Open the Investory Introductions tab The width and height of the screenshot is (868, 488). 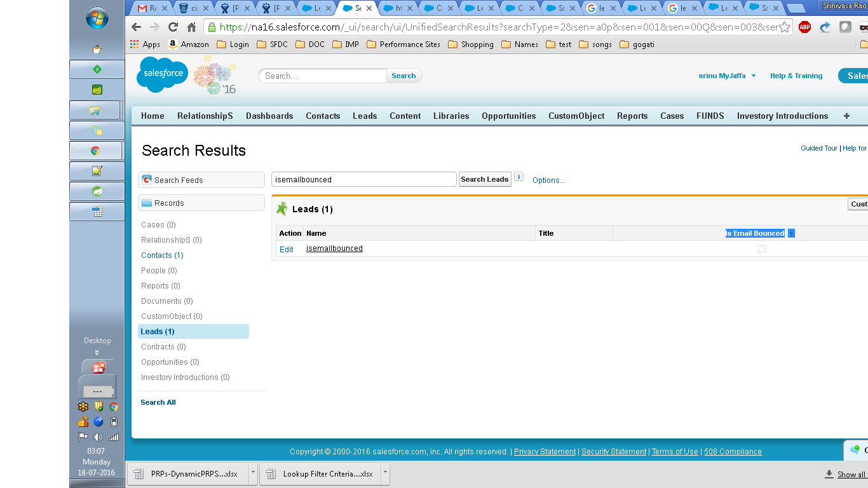(x=782, y=116)
